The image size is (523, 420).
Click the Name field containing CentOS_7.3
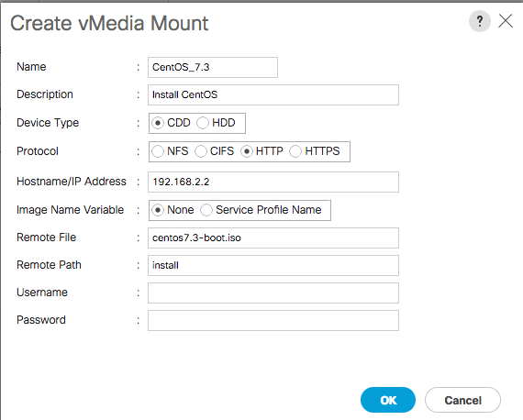click(x=213, y=67)
